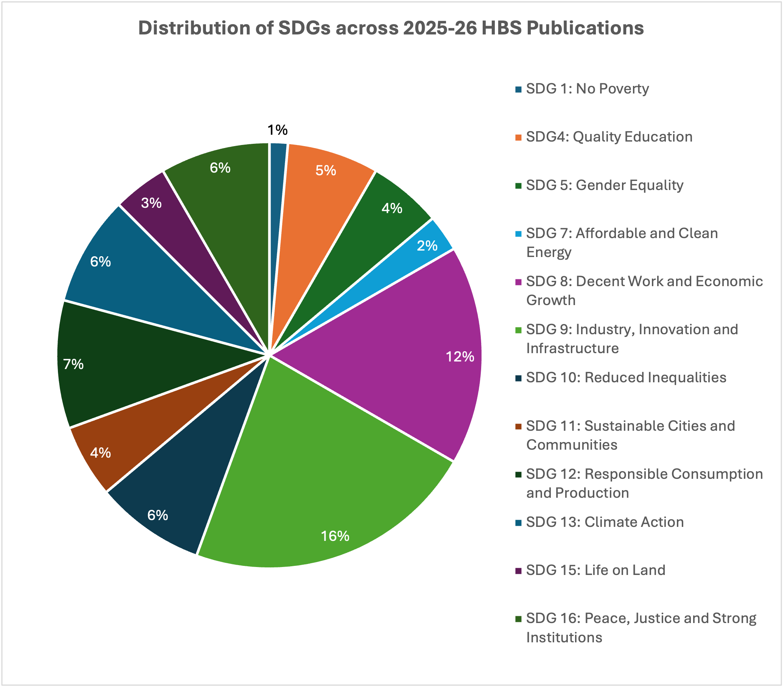Select legend text 'SDG 1: No Poverty'
This screenshot has width=784, height=687.
point(587,89)
